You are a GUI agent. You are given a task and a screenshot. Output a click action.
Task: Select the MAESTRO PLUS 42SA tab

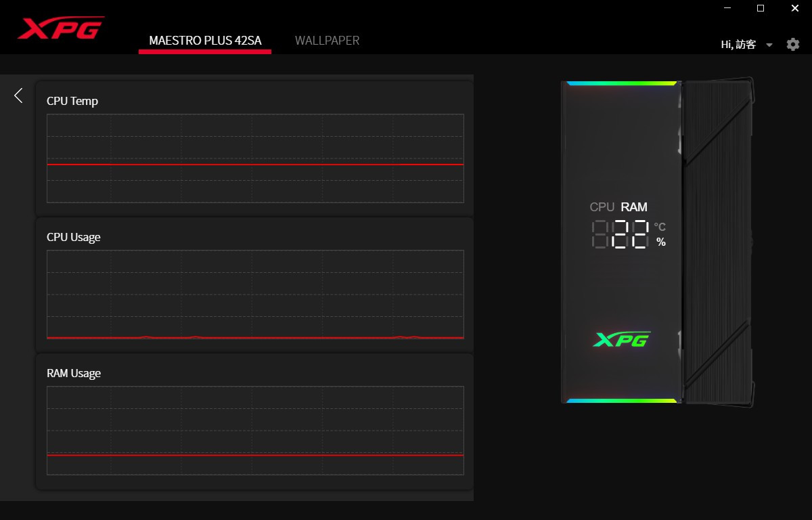tap(205, 41)
